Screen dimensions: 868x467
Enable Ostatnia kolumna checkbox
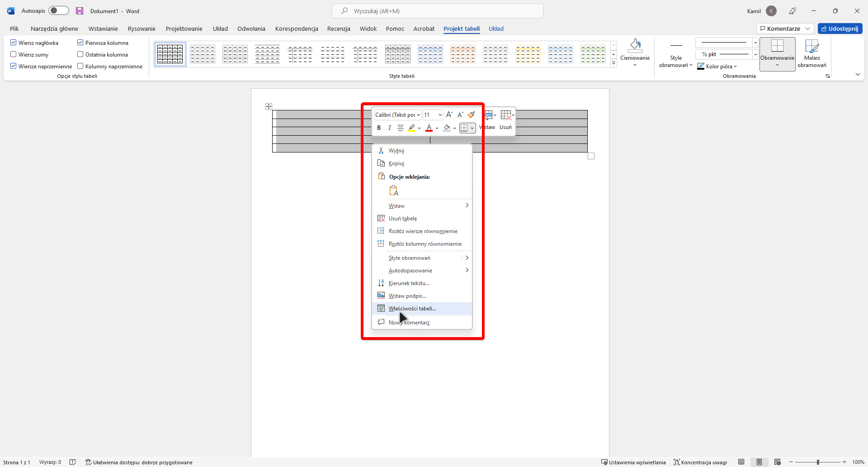(x=80, y=54)
